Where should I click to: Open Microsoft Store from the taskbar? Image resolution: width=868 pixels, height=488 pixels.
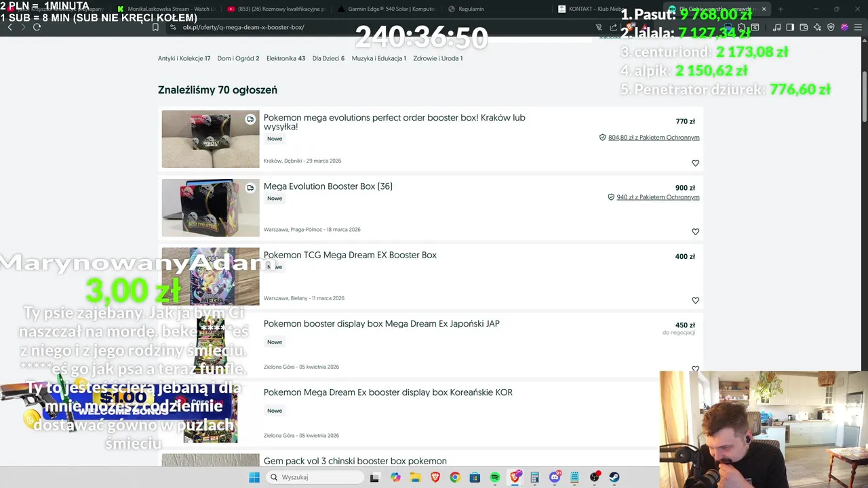point(475,477)
